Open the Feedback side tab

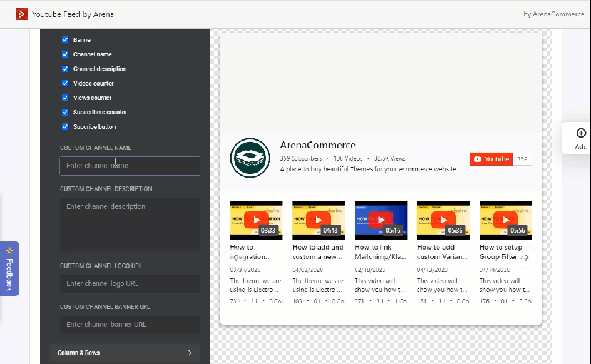(9, 268)
